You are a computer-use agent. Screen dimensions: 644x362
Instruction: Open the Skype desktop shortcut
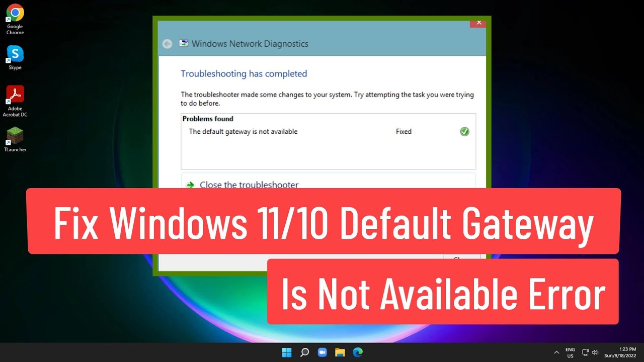[15, 54]
